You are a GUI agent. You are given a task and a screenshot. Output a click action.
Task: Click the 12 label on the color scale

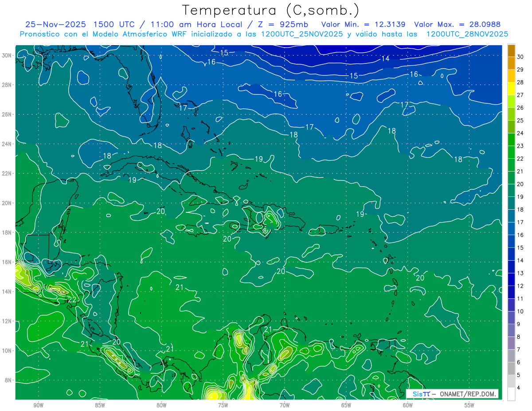tap(520, 286)
